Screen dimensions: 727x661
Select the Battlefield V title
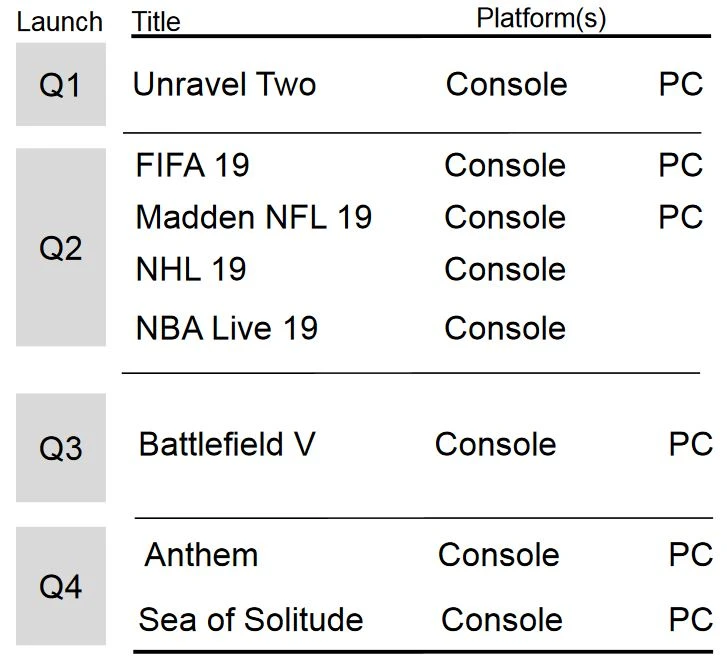(x=227, y=444)
